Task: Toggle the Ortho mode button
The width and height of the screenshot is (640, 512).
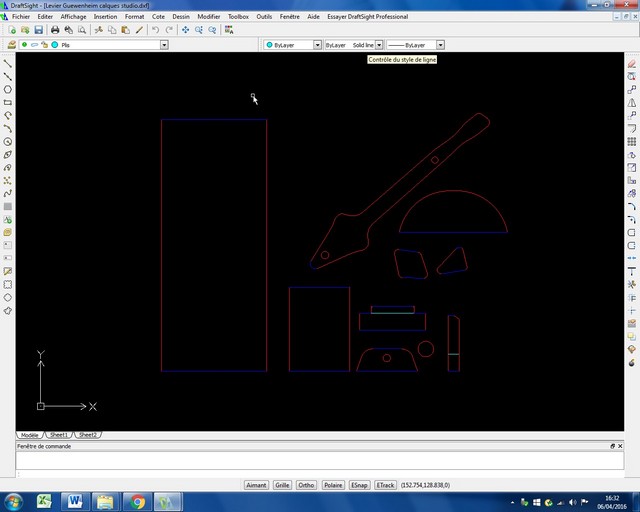Action: [306, 485]
